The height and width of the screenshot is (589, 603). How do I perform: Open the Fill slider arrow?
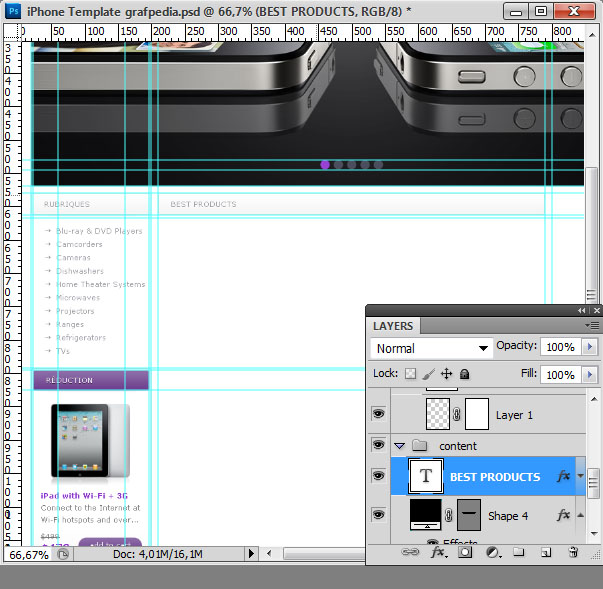(590, 374)
